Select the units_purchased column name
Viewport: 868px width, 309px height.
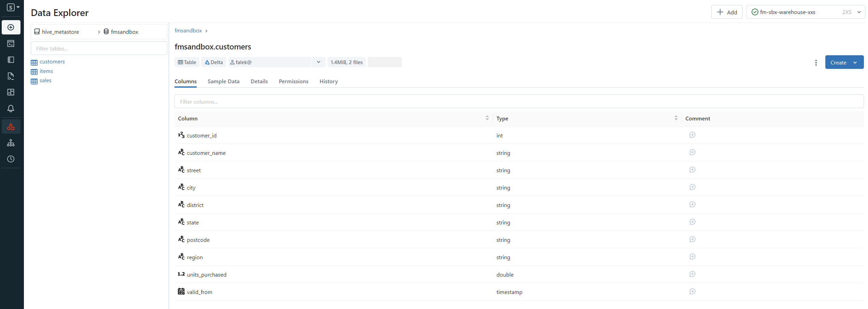tap(207, 275)
